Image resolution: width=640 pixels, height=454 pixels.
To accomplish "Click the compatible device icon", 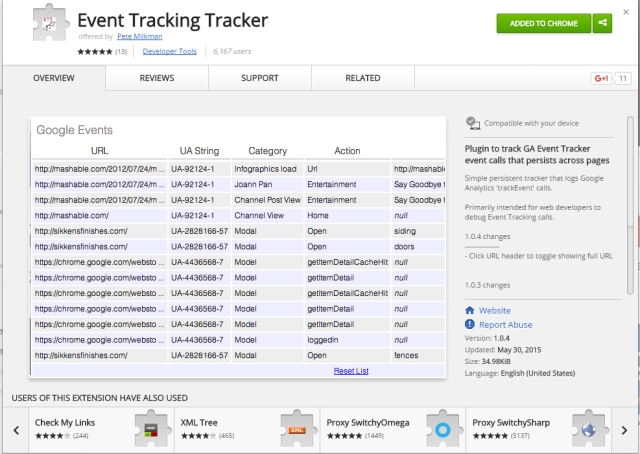I will [x=473, y=123].
